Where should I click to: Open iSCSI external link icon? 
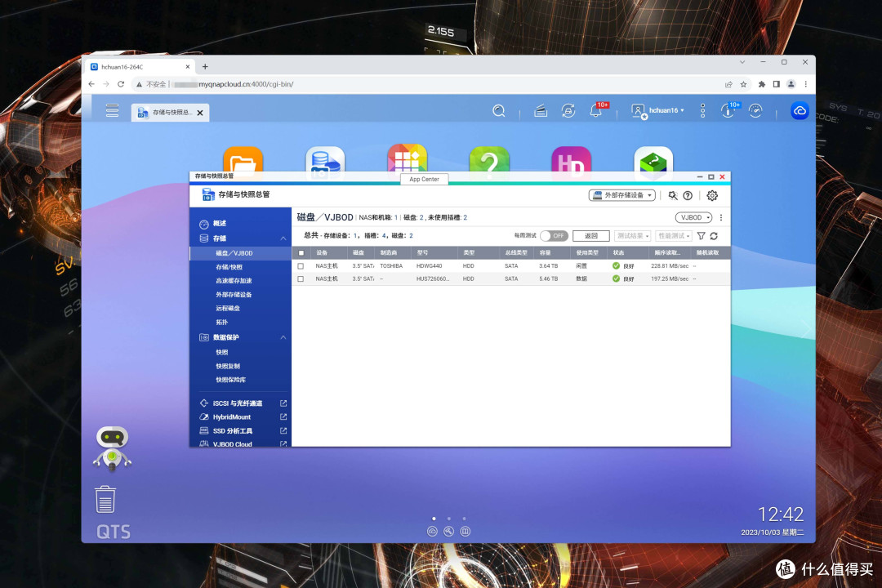click(283, 403)
